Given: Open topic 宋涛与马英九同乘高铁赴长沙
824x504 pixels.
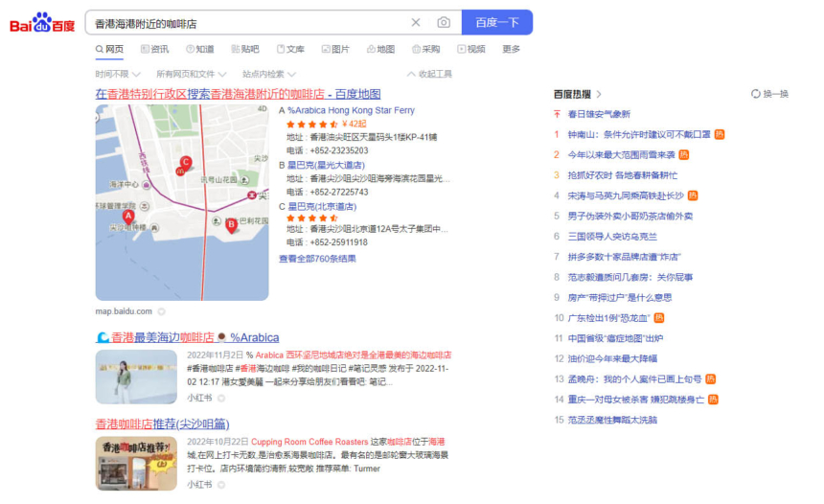Looking at the screenshot, I should (x=626, y=196).
